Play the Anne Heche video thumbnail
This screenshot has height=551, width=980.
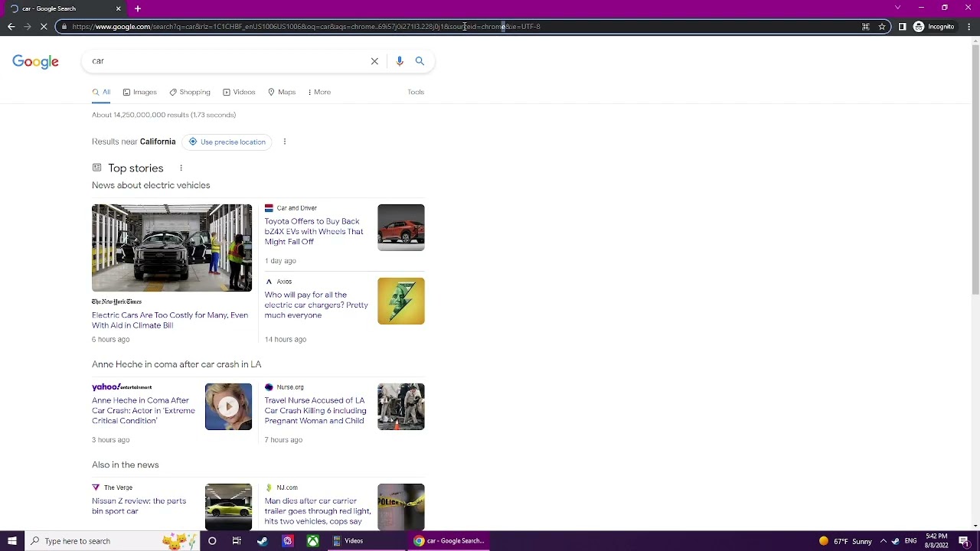228,406
